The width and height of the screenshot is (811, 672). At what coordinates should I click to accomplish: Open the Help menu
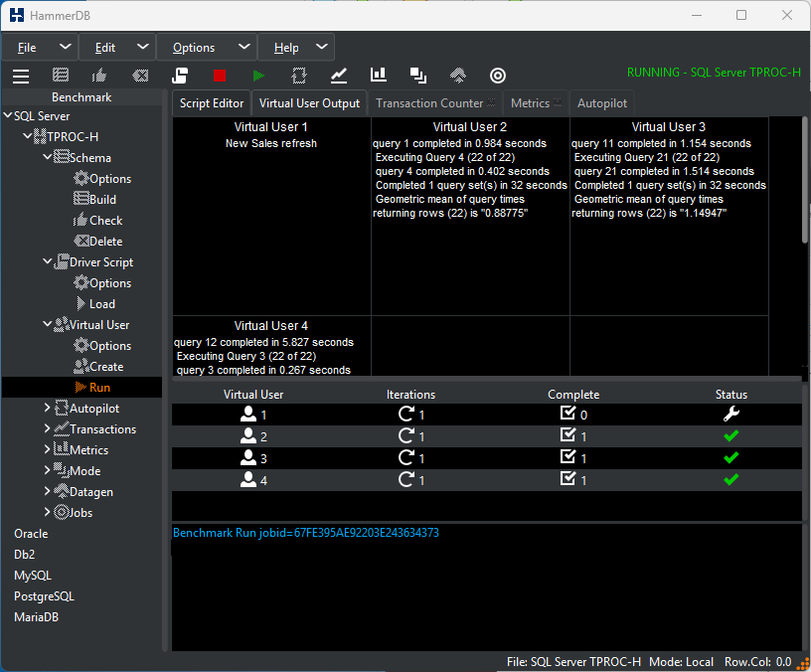click(x=296, y=48)
